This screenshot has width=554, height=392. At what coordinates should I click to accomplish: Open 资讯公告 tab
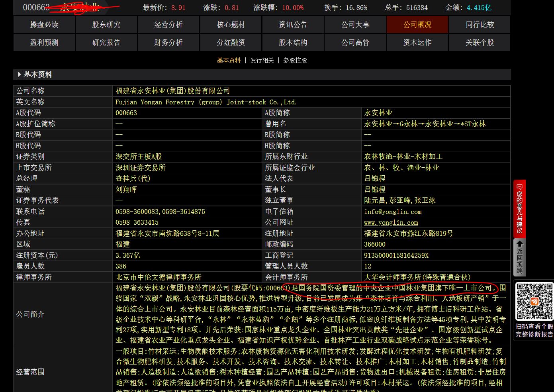(x=293, y=25)
